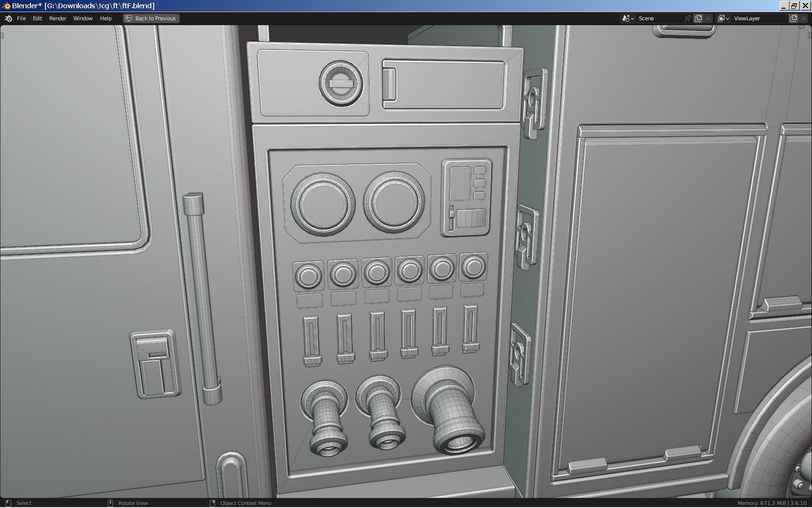Click the Scene name field

point(659,18)
